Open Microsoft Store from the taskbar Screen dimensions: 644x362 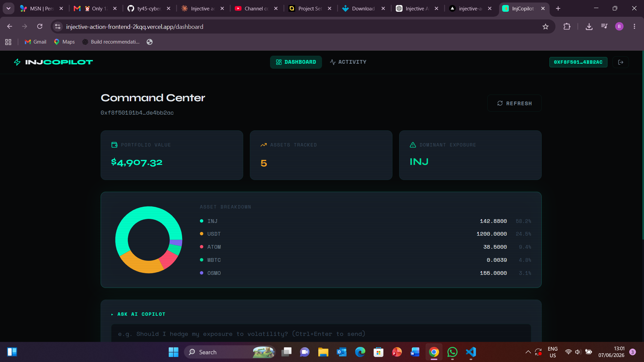click(x=378, y=352)
